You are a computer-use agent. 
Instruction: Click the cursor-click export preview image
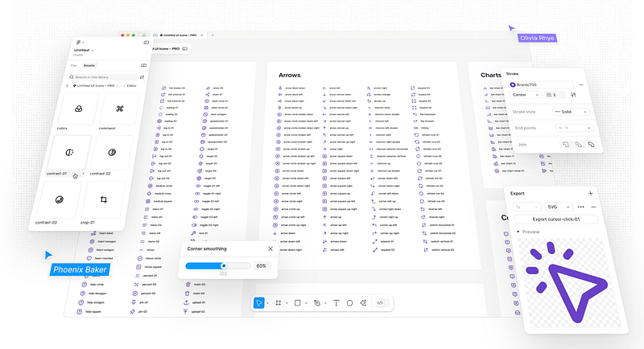pos(569,283)
